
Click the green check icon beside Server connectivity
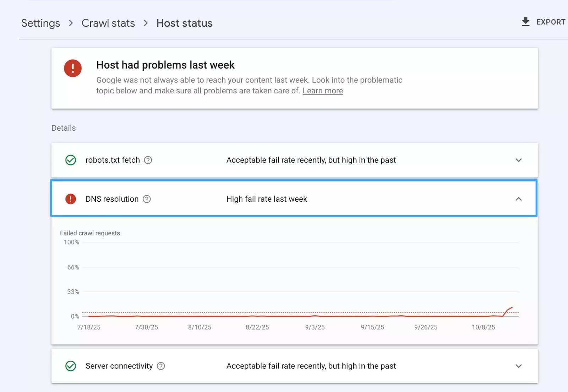(71, 366)
